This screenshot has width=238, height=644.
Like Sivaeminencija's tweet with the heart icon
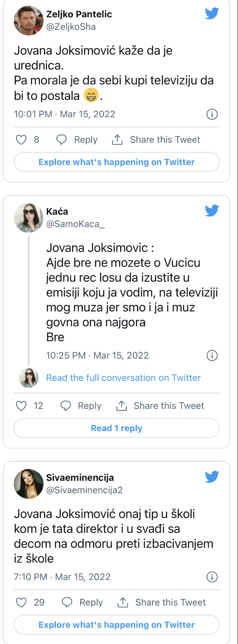pyautogui.click(x=21, y=603)
